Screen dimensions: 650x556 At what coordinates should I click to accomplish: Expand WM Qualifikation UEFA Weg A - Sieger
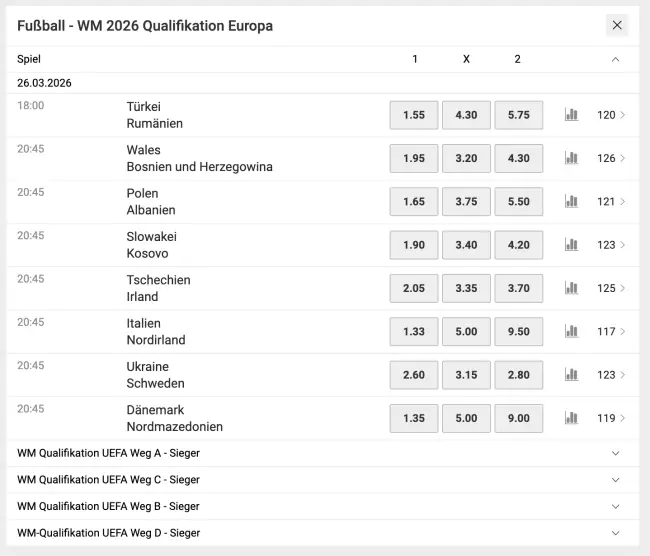pos(615,453)
